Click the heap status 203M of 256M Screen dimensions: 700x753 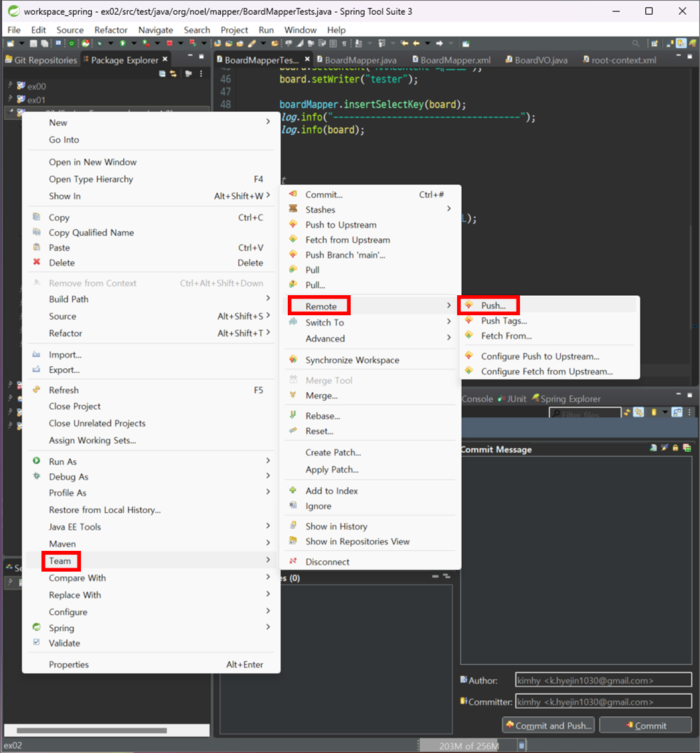point(468,746)
